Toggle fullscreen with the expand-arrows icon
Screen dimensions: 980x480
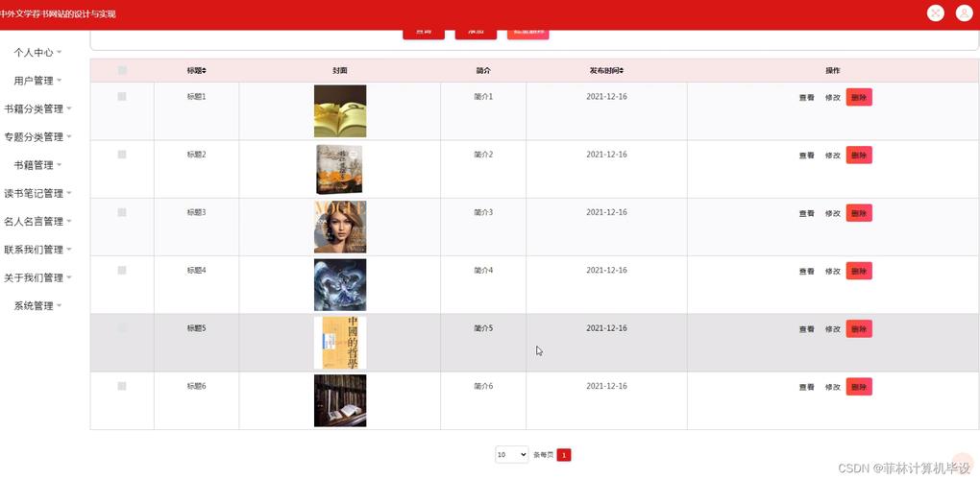(x=935, y=13)
